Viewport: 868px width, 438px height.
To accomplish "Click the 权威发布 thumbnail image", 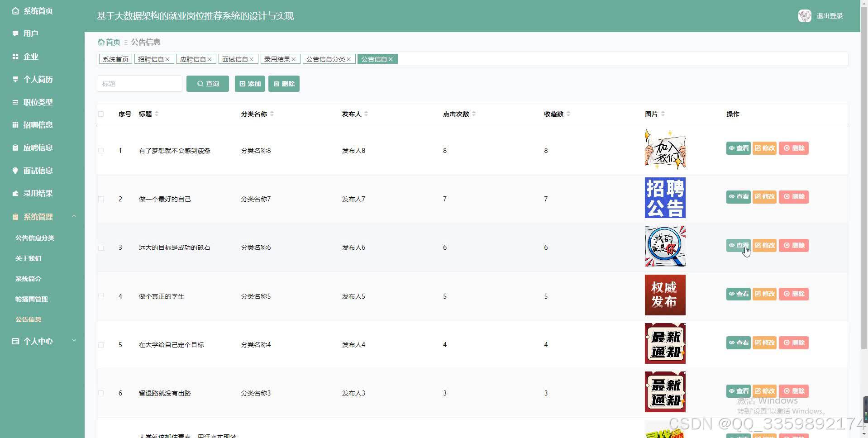I will coord(665,295).
